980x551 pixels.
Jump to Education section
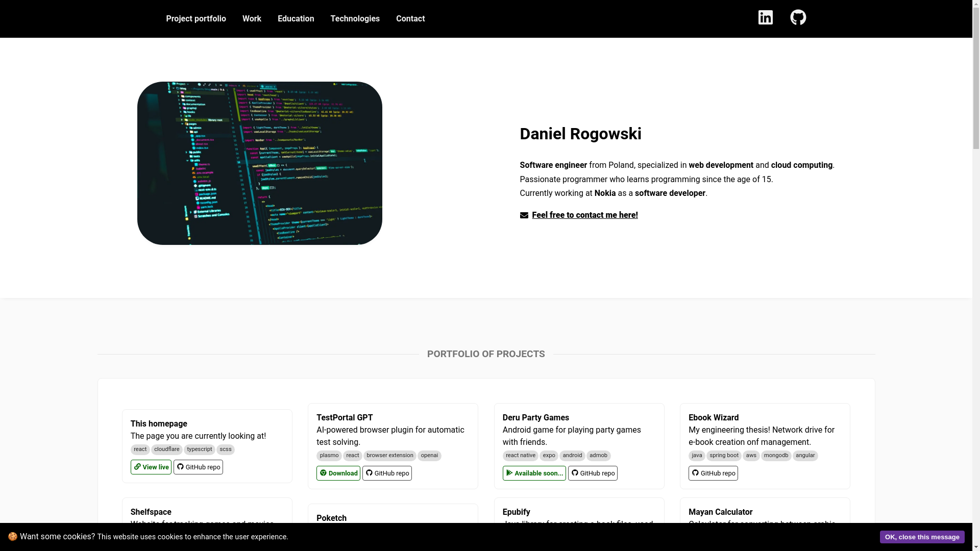click(296, 19)
